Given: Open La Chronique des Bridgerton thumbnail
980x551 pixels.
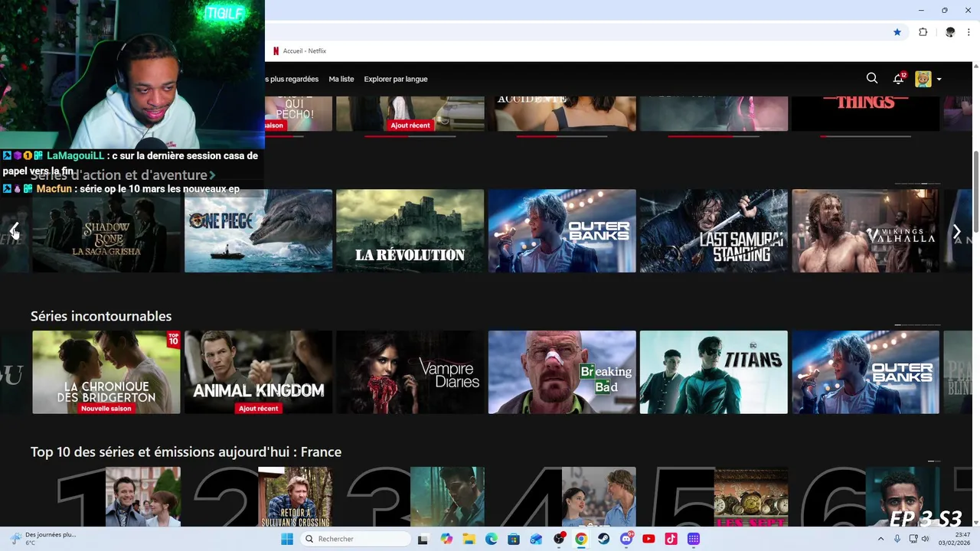Looking at the screenshot, I should coord(106,372).
